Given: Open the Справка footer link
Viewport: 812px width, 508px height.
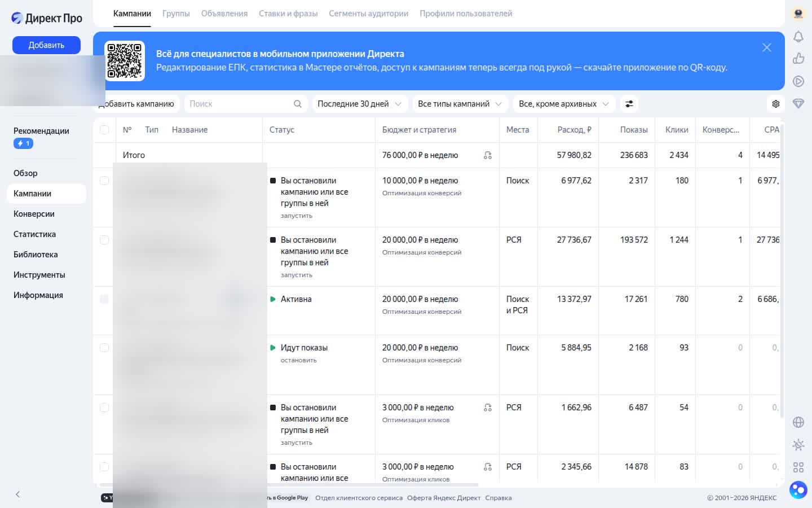Looking at the screenshot, I should pos(498,498).
